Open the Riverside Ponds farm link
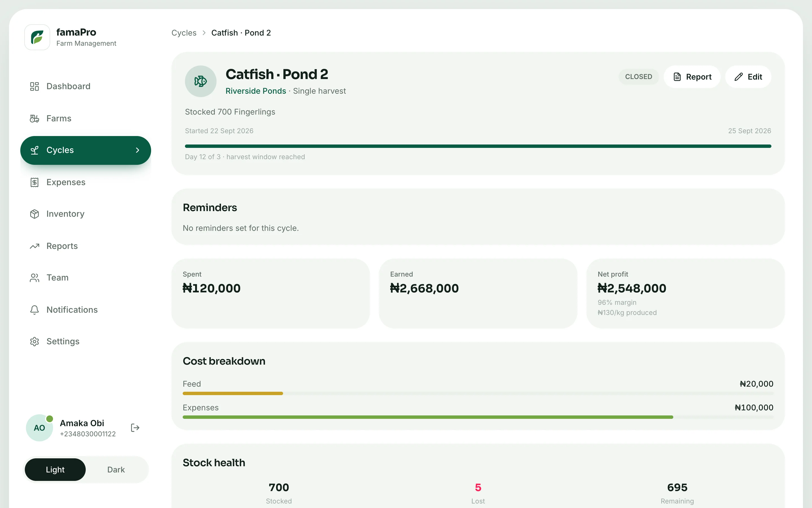812x508 pixels. pyautogui.click(x=256, y=91)
